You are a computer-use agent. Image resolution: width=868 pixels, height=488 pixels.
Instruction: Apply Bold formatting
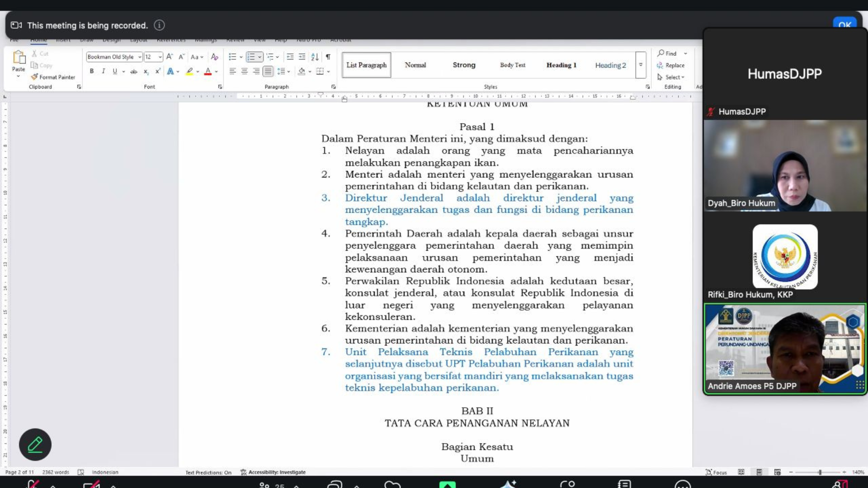tap(92, 71)
